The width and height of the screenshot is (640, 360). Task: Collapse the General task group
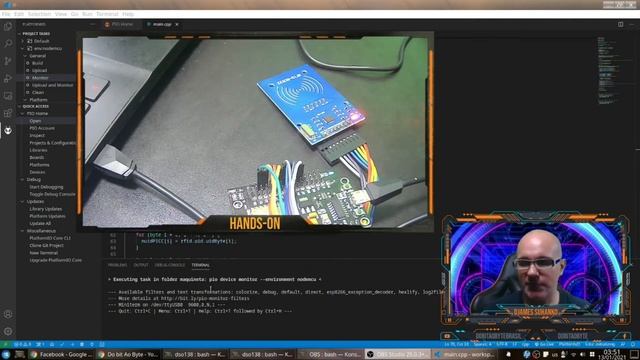25,56
